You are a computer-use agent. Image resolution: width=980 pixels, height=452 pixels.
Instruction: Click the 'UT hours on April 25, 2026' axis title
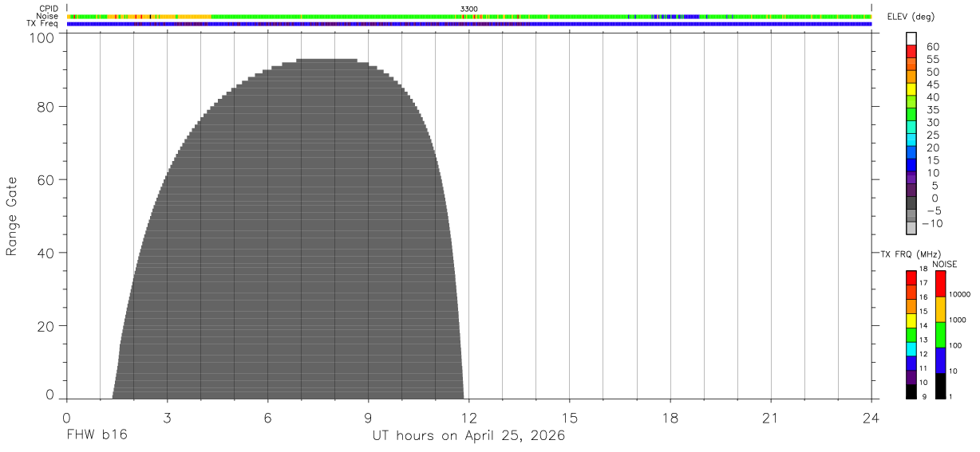click(468, 436)
